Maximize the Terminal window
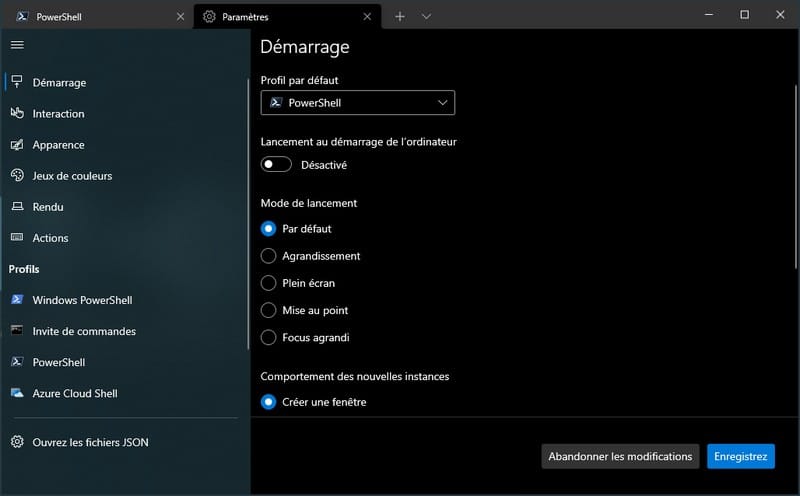Viewport: 800px width, 496px height. point(744,15)
